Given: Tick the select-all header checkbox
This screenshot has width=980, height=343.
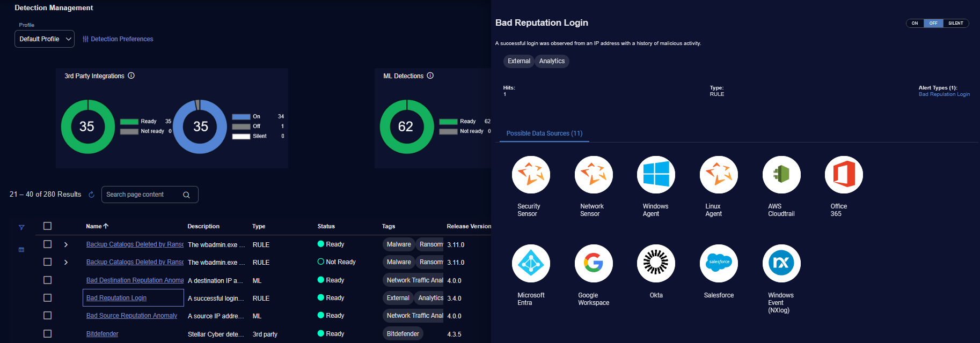Looking at the screenshot, I should [x=47, y=226].
